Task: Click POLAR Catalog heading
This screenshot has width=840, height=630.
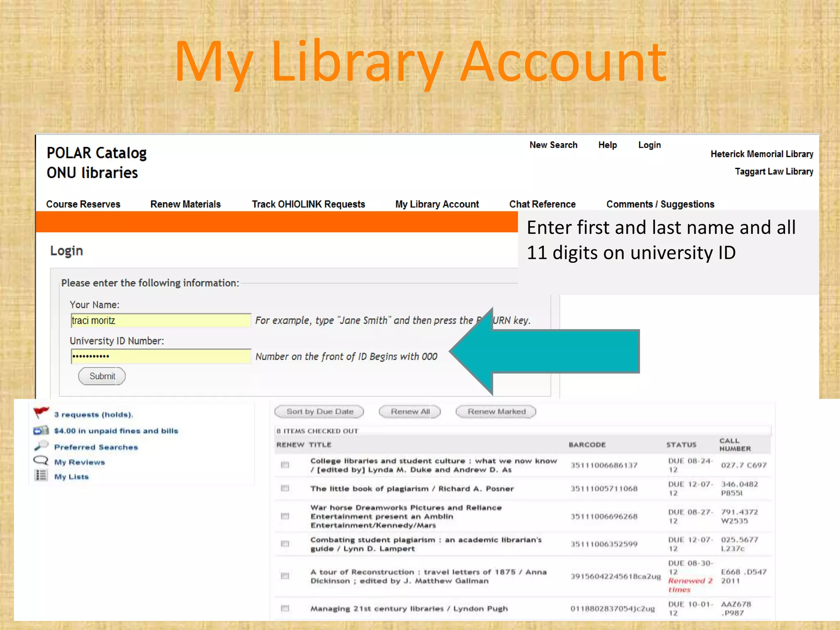Action: click(x=96, y=153)
